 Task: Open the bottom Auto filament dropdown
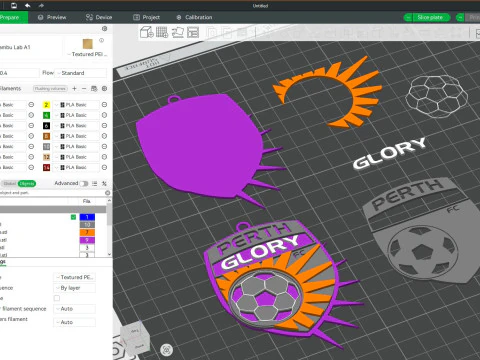[74, 322]
